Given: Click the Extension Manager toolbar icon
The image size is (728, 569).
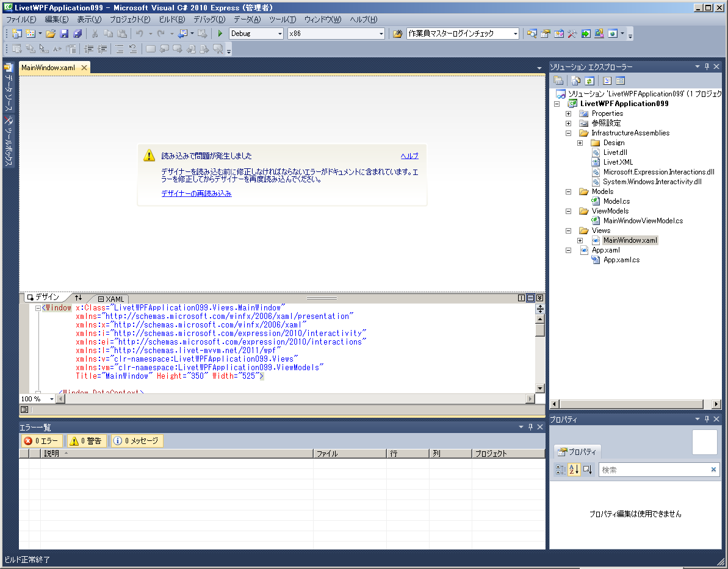Looking at the screenshot, I should (599, 34).
